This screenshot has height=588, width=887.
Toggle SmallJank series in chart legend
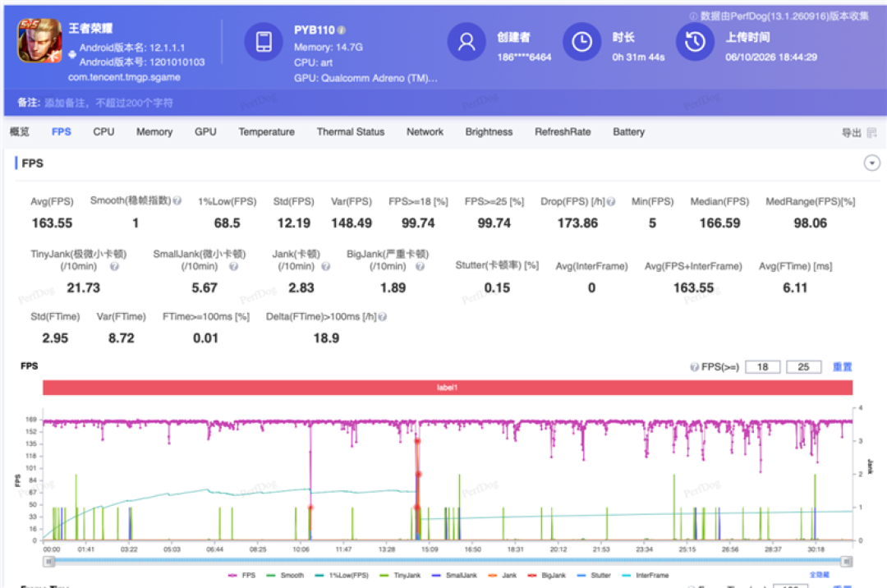[x=454, y=576]
